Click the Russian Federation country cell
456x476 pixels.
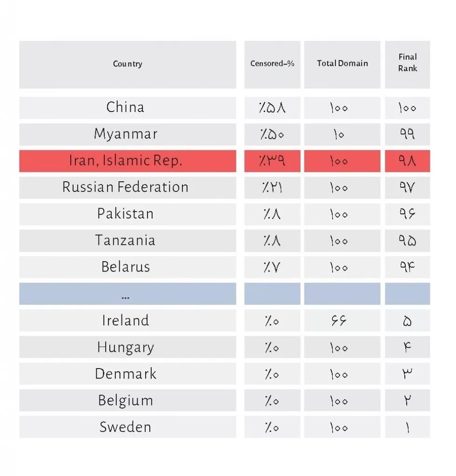click(126, 187)
